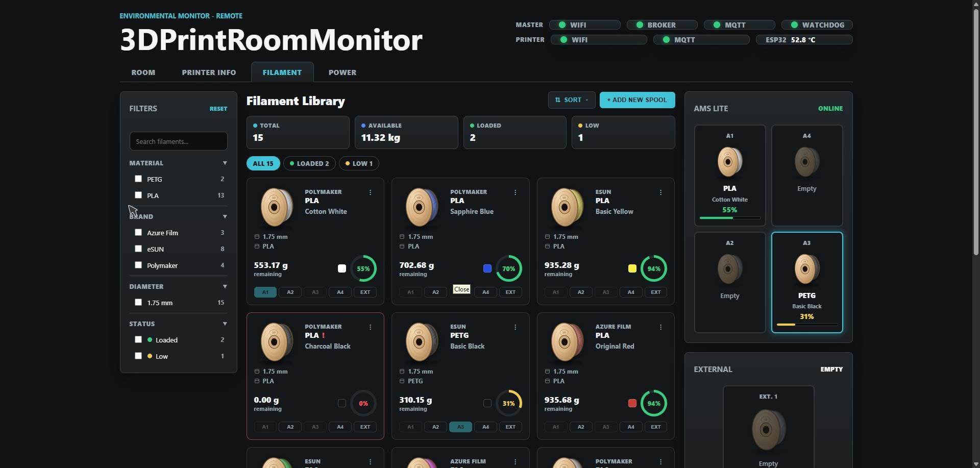The height and width of the screenshot is (468, 980).
Task: Click the yellow swatch on Basic Yellow card
Action: pos(632,268)
